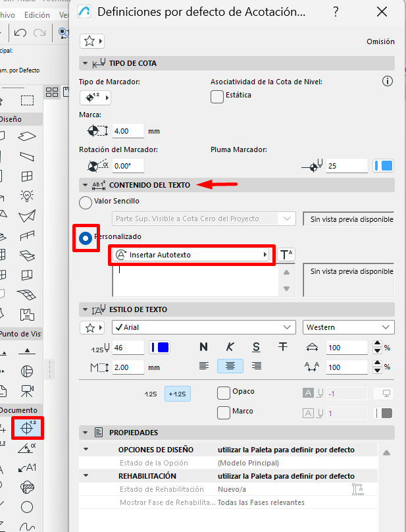
Task: Click the blue text pen color swatch
Action: (159, 347)
